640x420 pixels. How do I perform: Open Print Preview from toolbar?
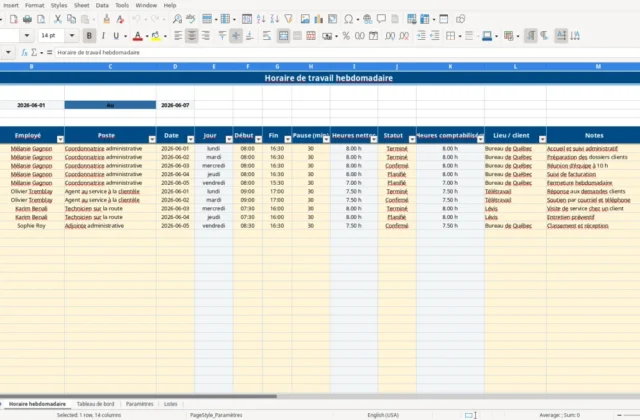41,19
